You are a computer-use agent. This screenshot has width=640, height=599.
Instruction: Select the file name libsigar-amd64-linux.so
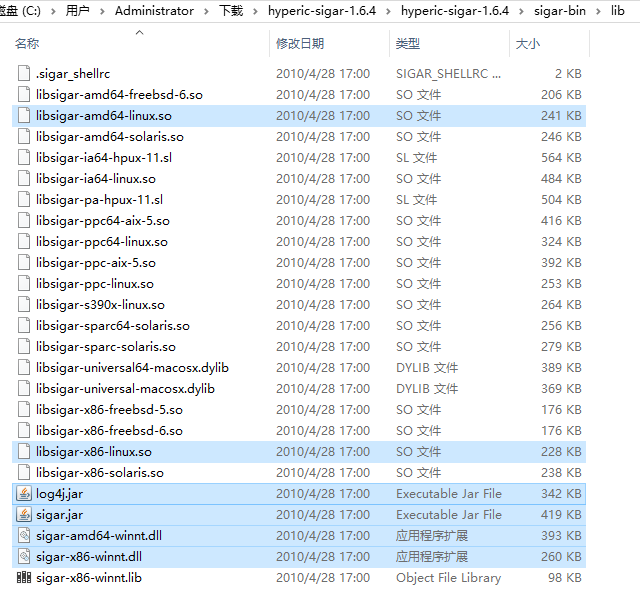104,116
